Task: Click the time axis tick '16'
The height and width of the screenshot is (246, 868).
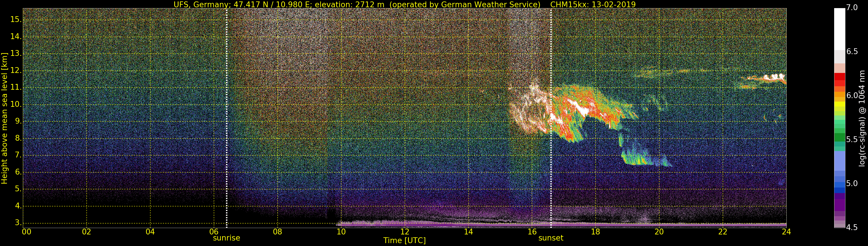Action: coord(532,232)
